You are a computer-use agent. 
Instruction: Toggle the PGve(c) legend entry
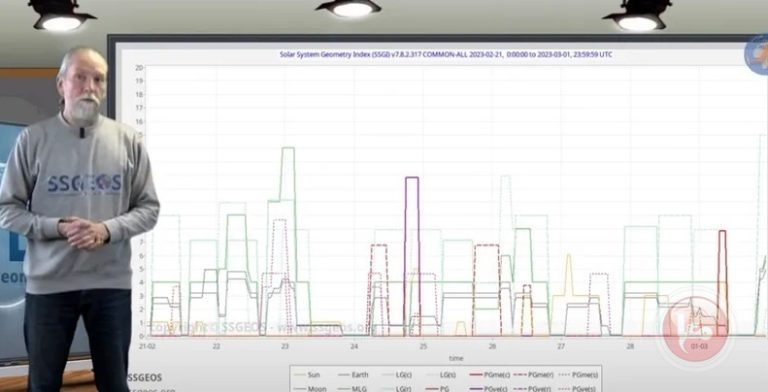tap(491, 389)
